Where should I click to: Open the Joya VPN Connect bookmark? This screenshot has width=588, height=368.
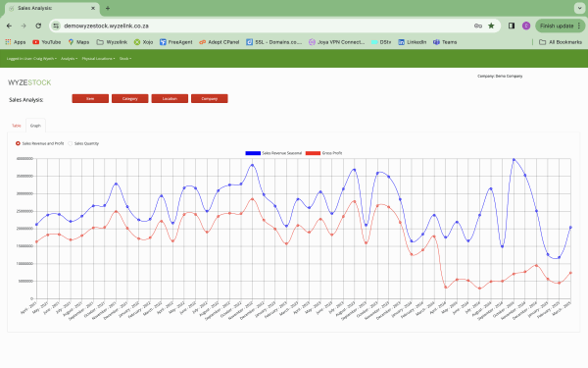point(337,42)
